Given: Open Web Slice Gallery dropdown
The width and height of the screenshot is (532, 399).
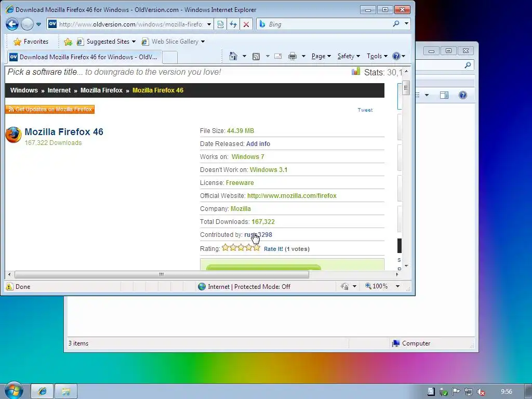Looking at the screenshot, I should click(174, 42).
